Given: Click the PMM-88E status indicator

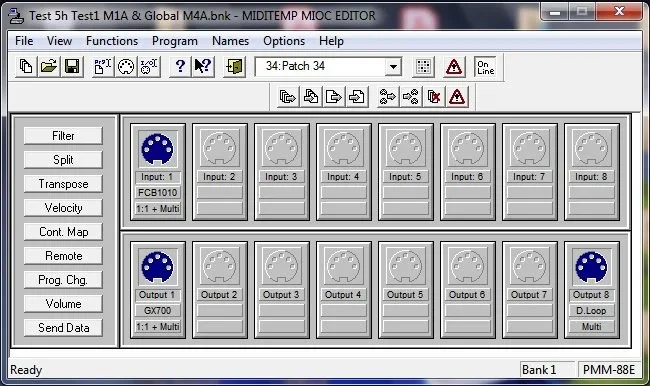Looking at the screenshot, I should [x=609, y=369].
